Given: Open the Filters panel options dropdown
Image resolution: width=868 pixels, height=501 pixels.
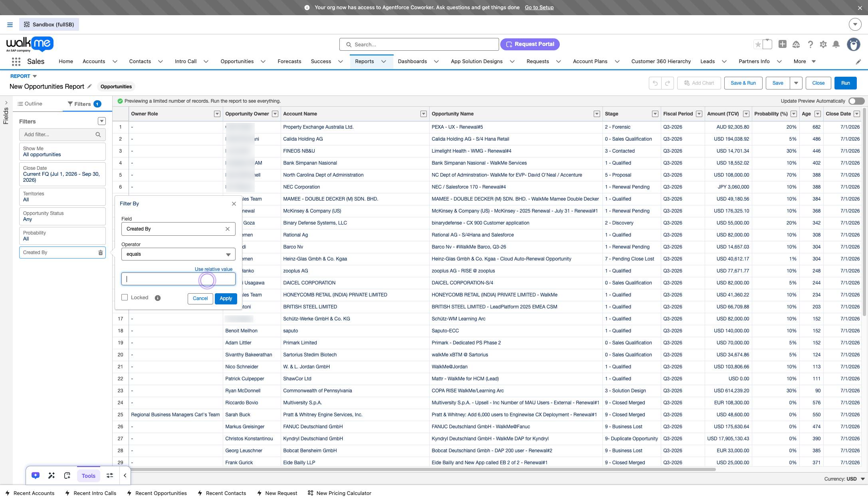Looking at the screenshot, I should [x=102, y=121].
